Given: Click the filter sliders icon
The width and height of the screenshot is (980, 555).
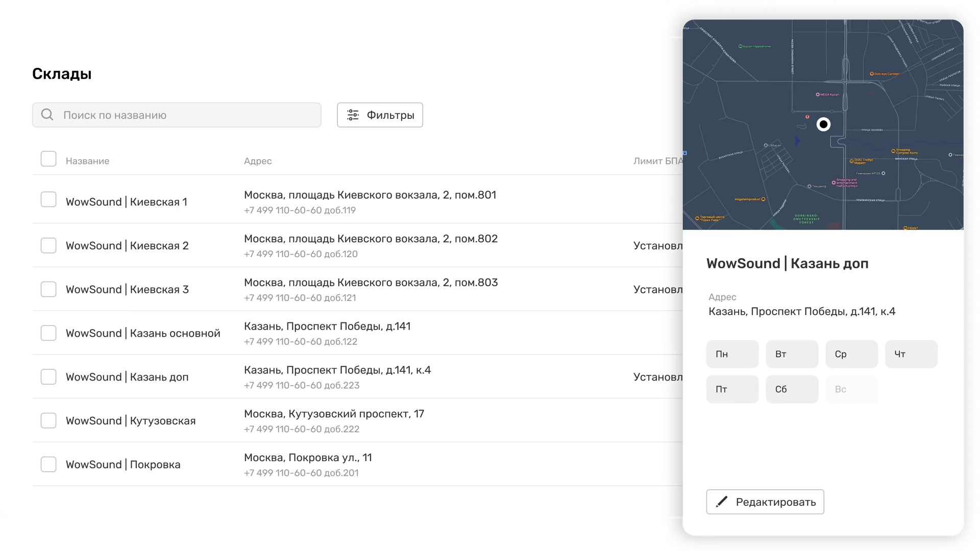Looking at the screenshot, I should (x=353, y=115).
